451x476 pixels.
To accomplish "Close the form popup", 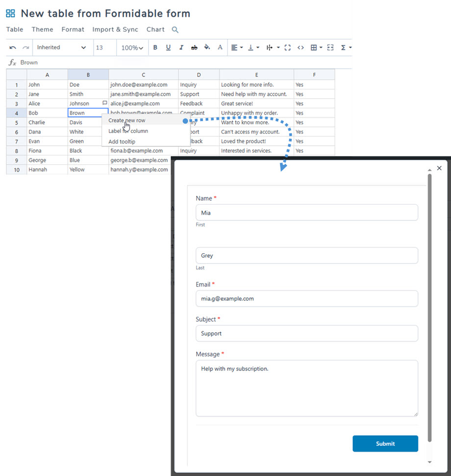I will click(x=439, y=168).
